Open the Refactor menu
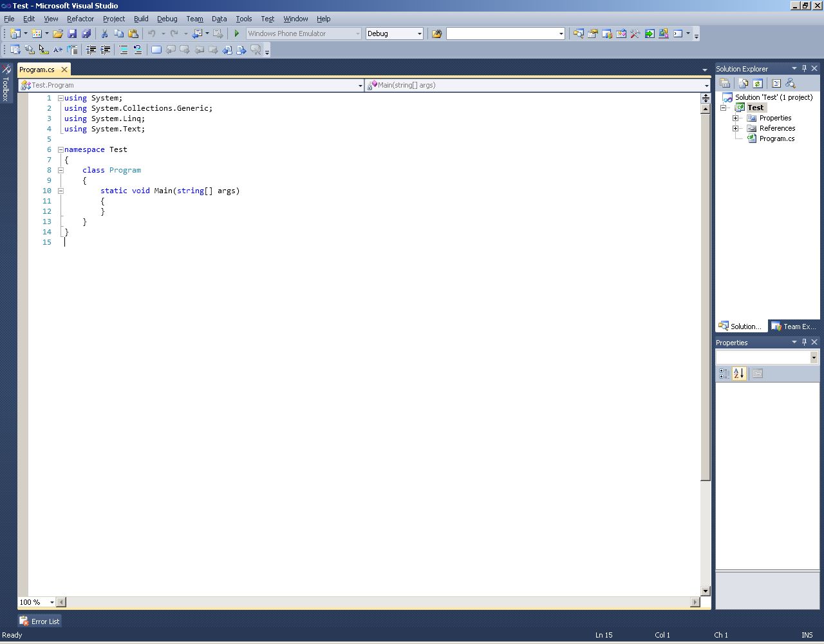Screen dimensions: 824x644 [x=80, y=19]
